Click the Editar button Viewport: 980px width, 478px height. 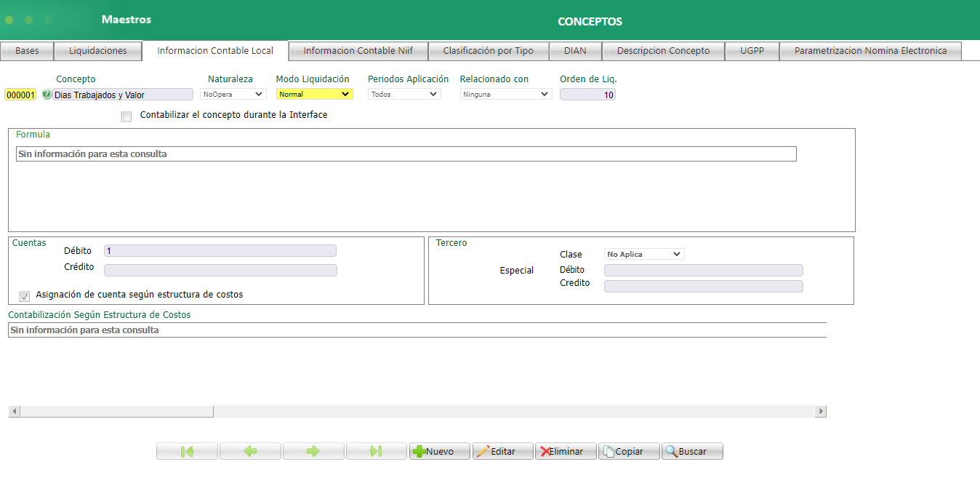pyautogui.click(x=503, y=451)
